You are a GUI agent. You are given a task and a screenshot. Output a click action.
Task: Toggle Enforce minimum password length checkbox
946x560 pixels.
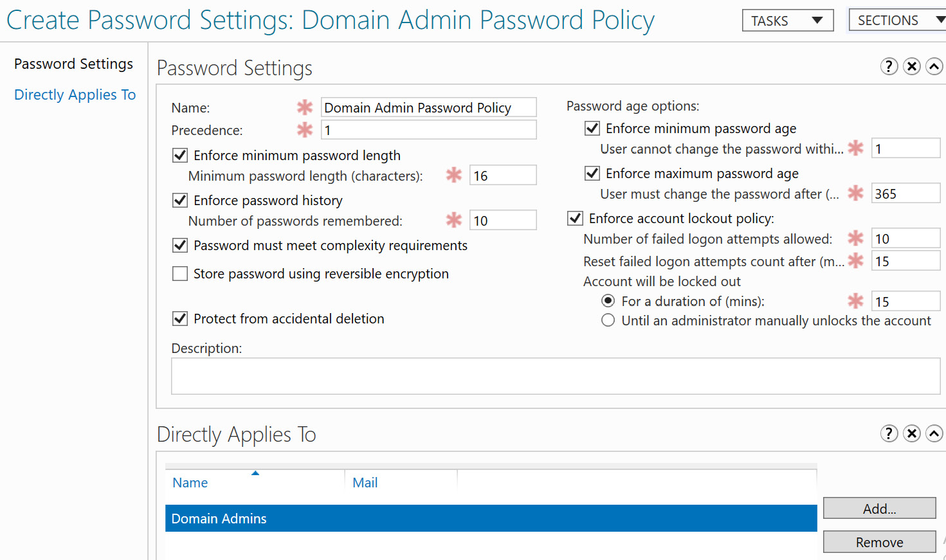[180, 155]
